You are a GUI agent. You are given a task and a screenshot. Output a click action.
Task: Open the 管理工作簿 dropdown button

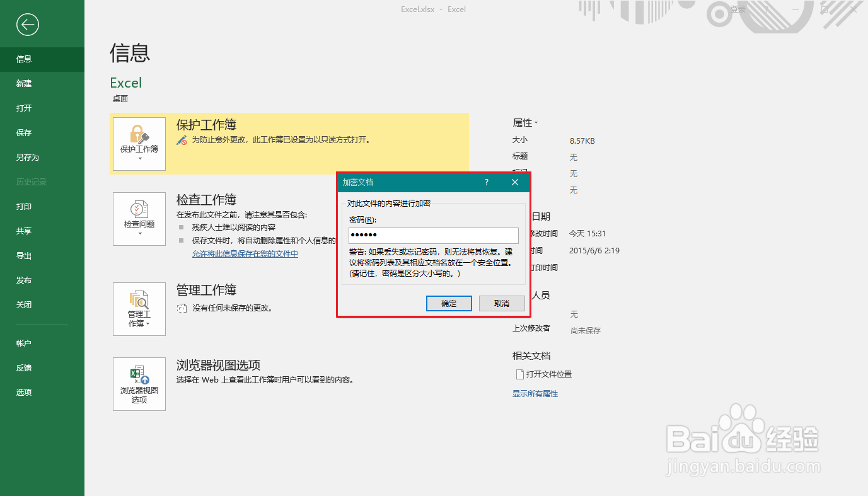pyautogui.click(x=139, y=309)
